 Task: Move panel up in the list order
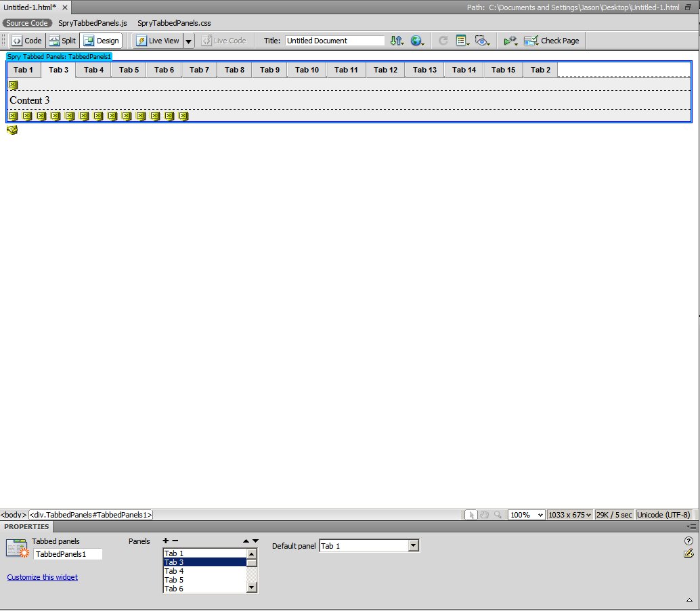[246, 541]
